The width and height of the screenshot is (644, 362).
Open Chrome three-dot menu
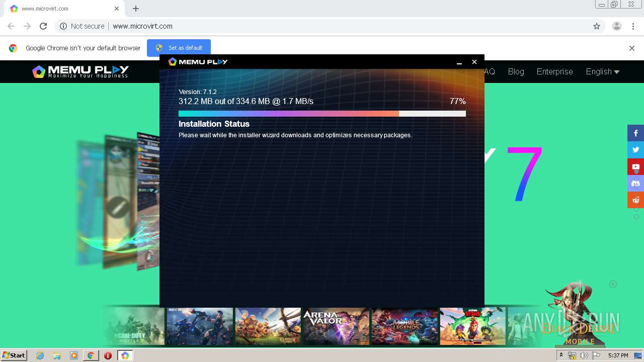point(632,26)
